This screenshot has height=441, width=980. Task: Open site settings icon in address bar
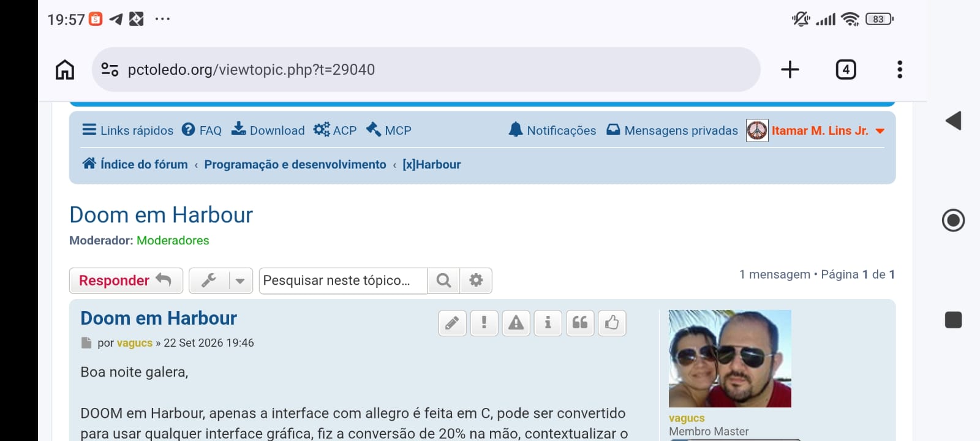[110, 69]
